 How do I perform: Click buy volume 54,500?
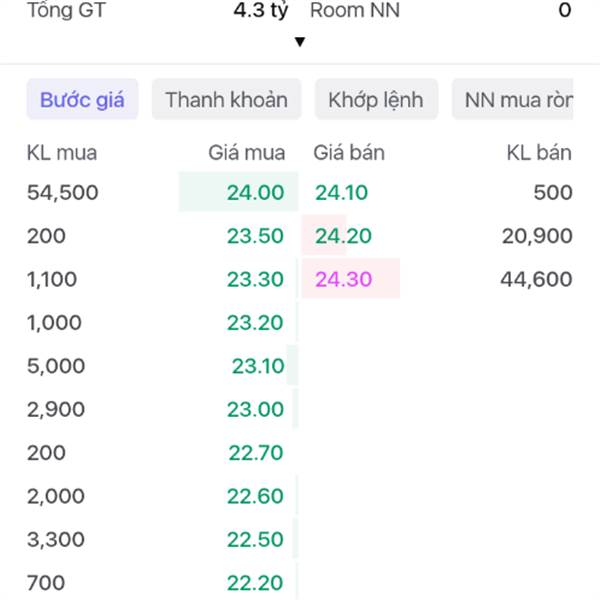63,193
